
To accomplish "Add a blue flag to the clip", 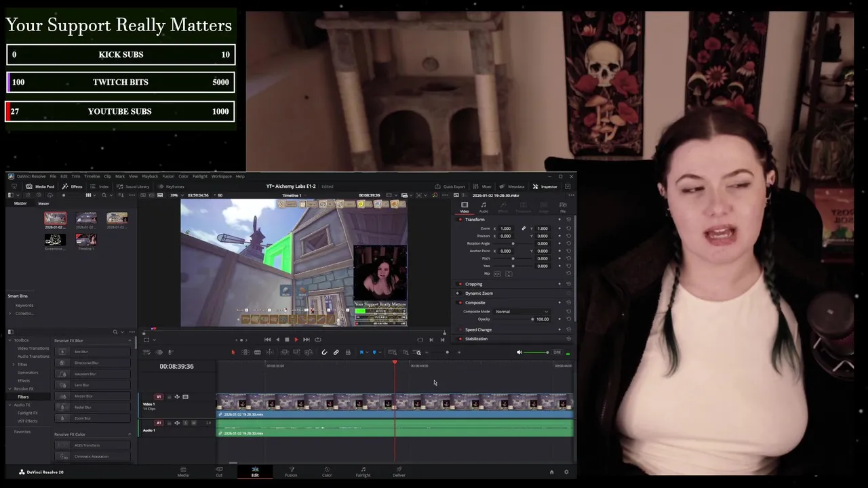I will [x=361, y=352].
